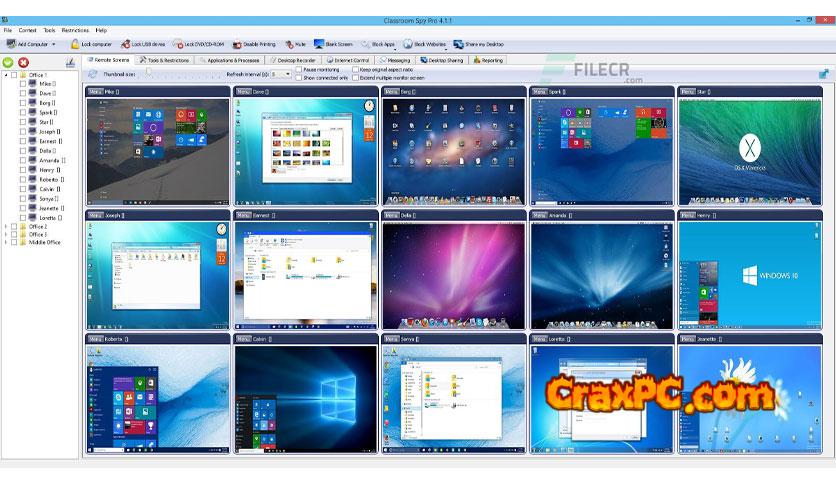Click the red uncheck-all icon above the tree
This screenshot has width=836, height=484.
tap(23, 62)
